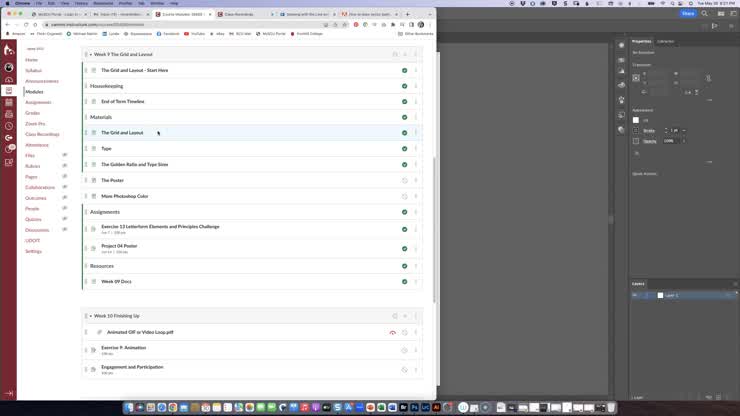Open Chrome History menu

pos(81,3)
